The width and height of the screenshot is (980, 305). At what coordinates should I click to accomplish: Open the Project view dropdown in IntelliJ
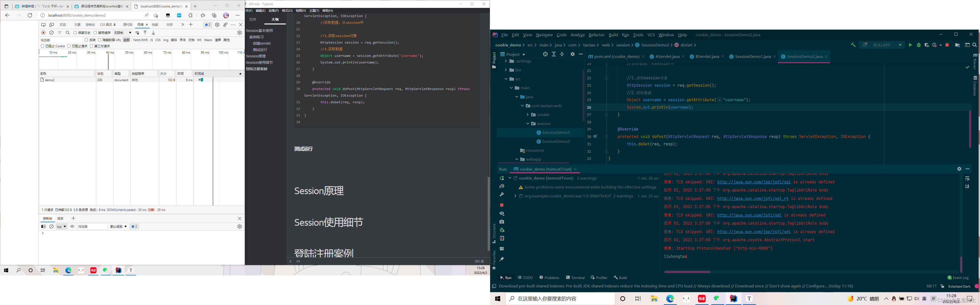point(513,54)
